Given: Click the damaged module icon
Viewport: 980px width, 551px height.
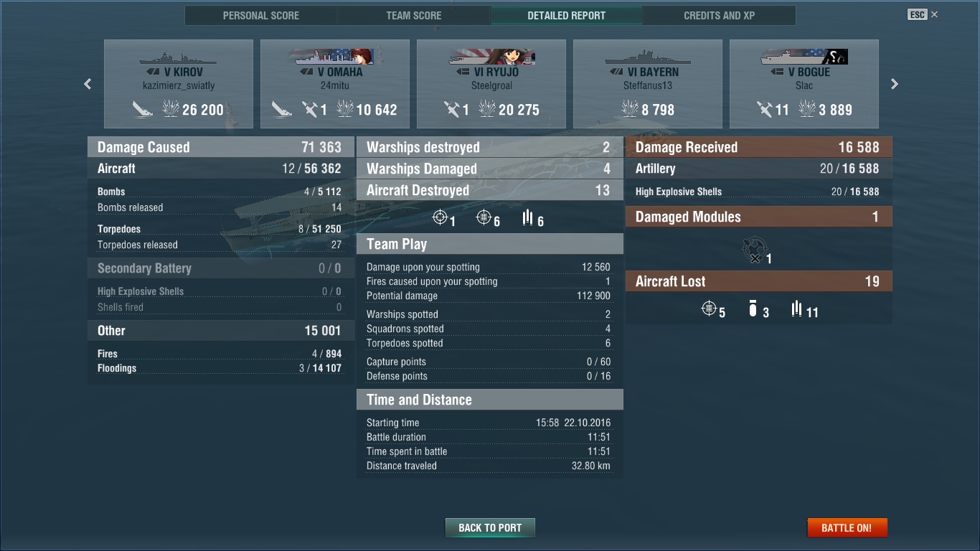Looking at the screenshot, I should coord(754,250).
